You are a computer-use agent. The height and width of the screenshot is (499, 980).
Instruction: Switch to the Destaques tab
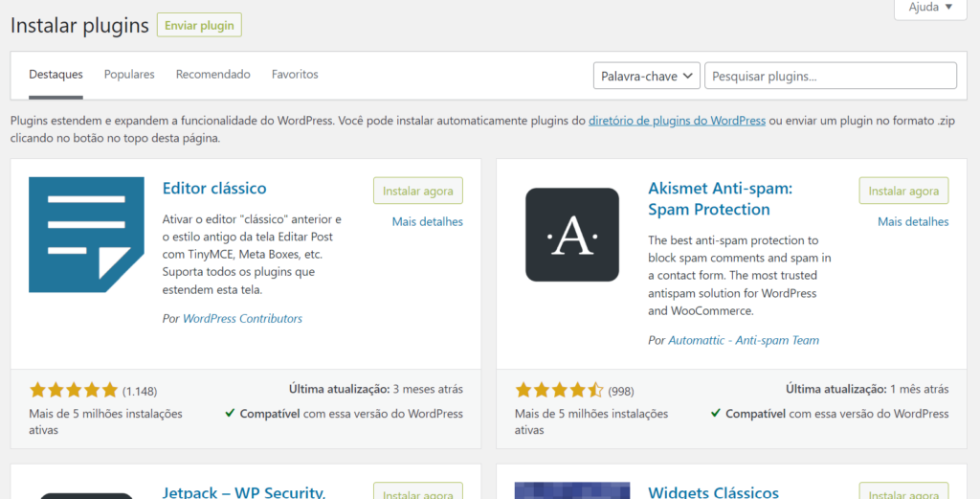coord(56,75)
